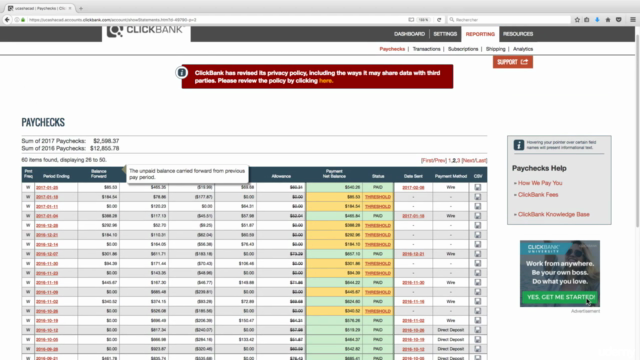
Task: Go to browser home page icon
Action: [x=608, y=20]
